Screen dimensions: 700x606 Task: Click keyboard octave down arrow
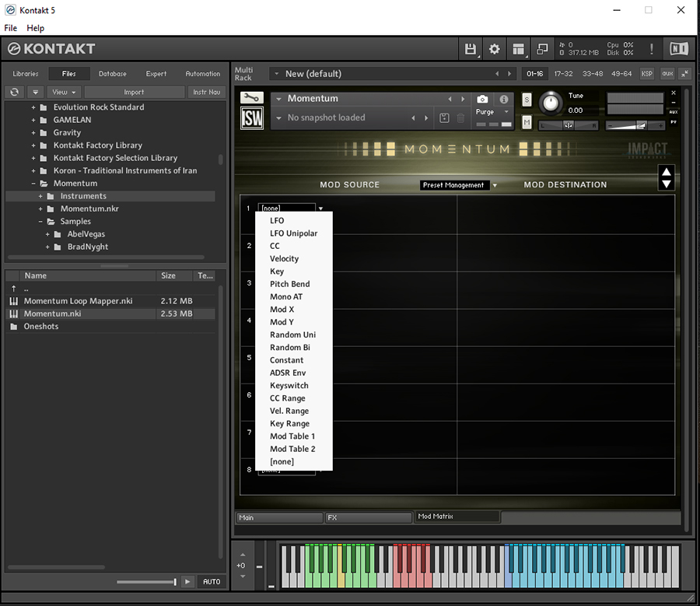243,576
